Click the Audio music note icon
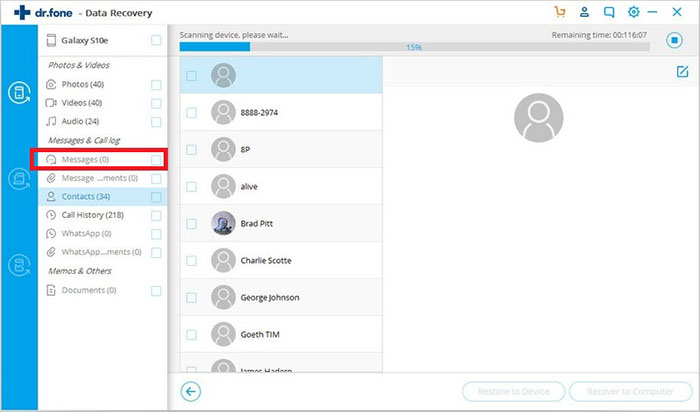 point(51,121)
